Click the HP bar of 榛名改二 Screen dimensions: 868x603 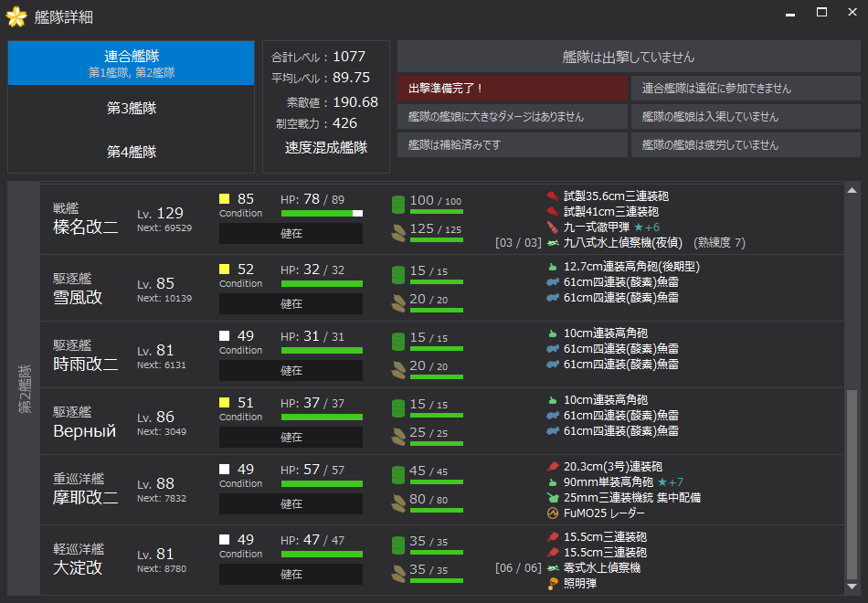tap(322, 213)
